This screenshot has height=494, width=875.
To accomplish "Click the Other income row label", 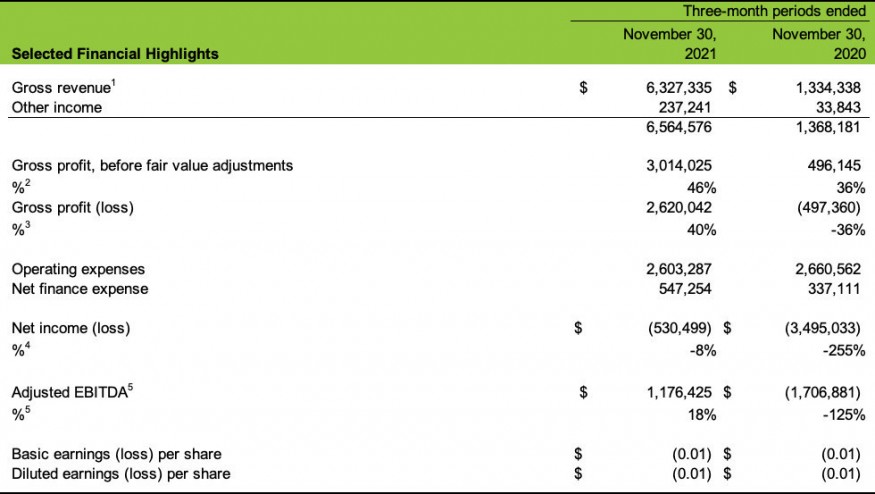I will point(57,107).
